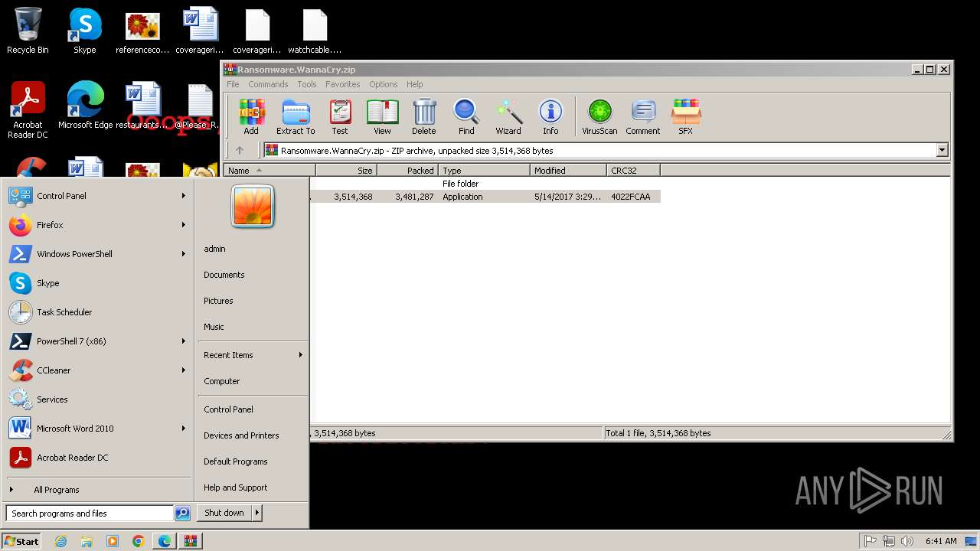980x551 pixels.
Task: Sort by Modified column header
Action: pyautogui.click(x=568, y=171)
